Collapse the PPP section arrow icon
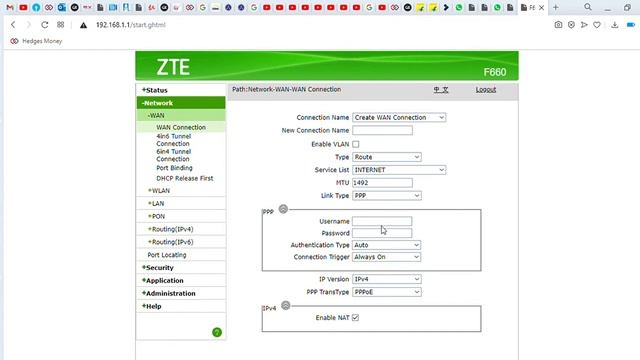Screen dimensions: 640x360 pyautogui.click(x=283, y=209)
